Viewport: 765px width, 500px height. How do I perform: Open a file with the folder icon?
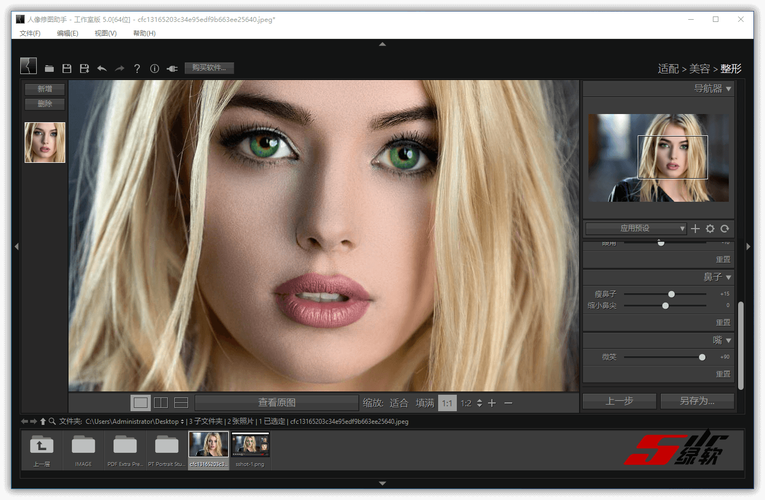49,69
